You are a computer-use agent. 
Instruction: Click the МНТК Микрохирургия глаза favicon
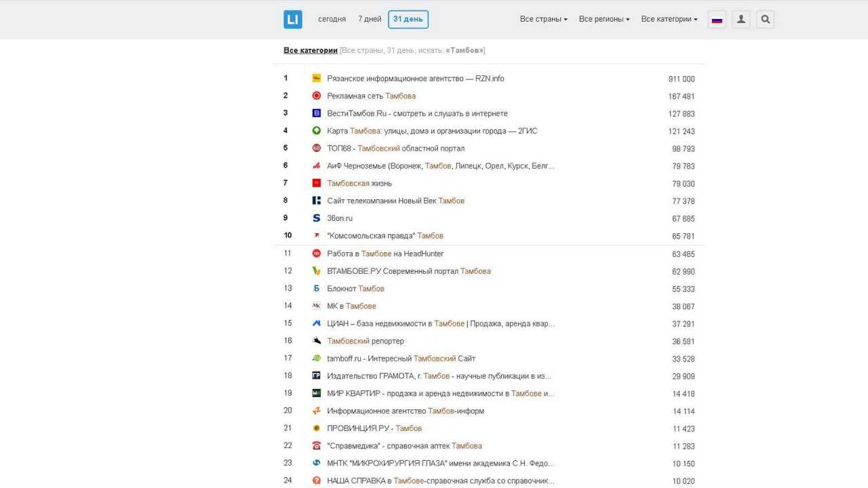click(x=316, y=463)
